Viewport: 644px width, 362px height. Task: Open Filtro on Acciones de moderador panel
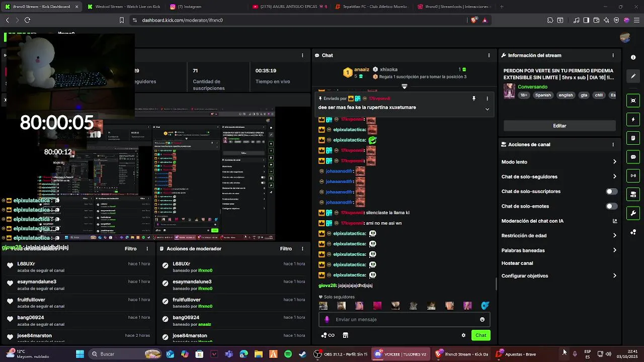point(286,248)
